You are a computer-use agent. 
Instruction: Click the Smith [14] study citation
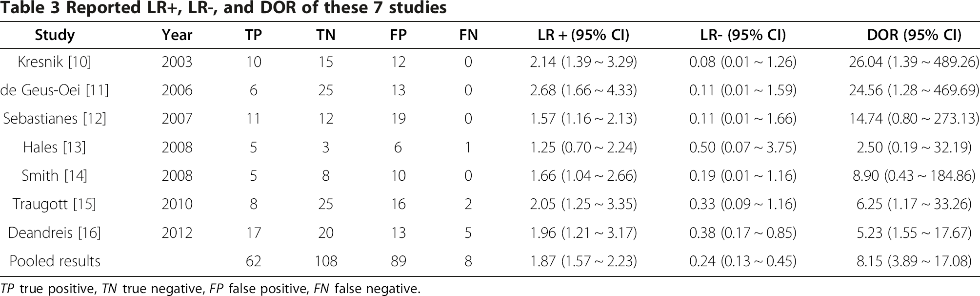55,175
